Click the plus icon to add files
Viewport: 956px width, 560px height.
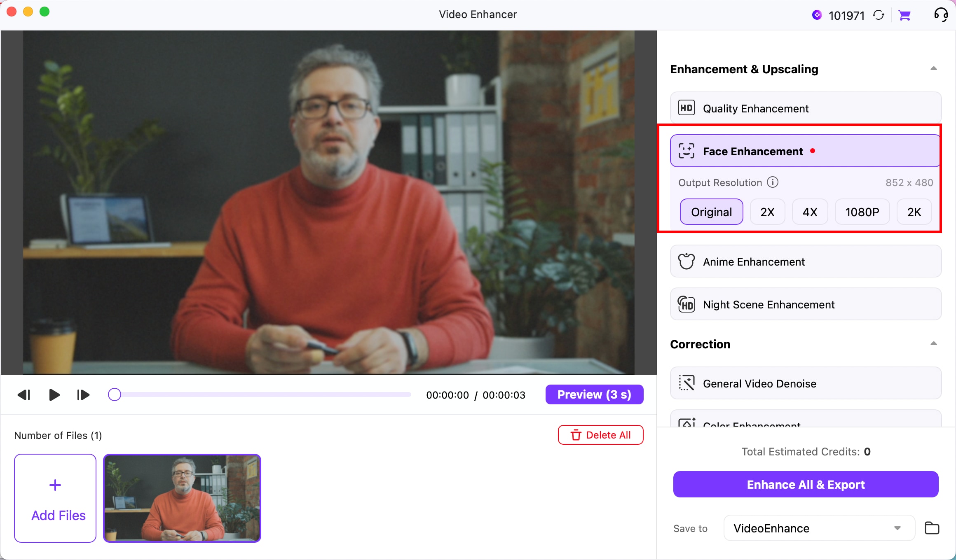55,485
